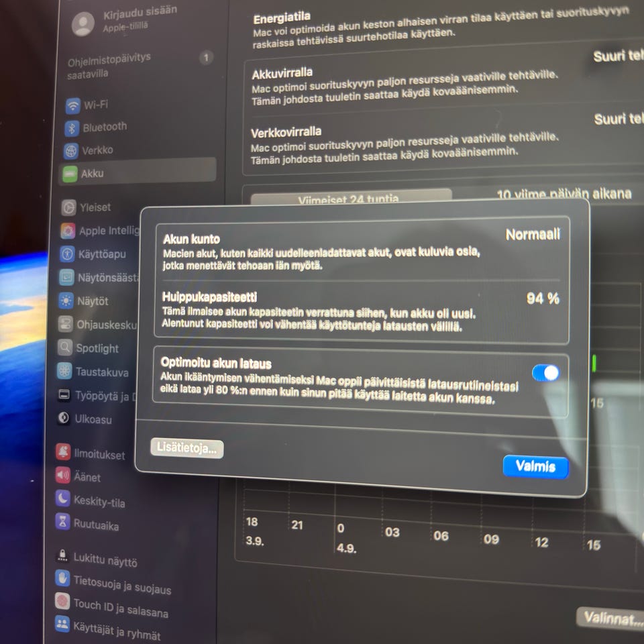This screenshot has width=644, height=644.
Task: Select the Bluetooth icon in sidebar
Action: click(x=72, y=129)
